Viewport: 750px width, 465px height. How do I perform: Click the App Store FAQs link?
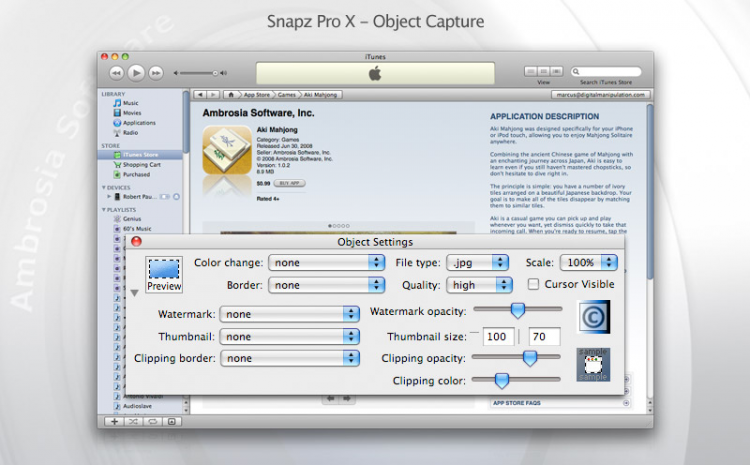click(517, 403)
